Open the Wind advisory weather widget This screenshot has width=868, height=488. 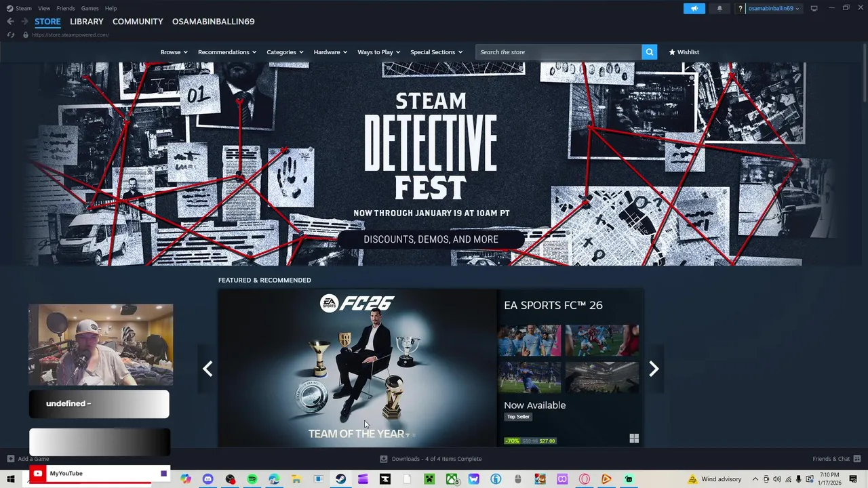pyautogui.click(x=715, y=479)
